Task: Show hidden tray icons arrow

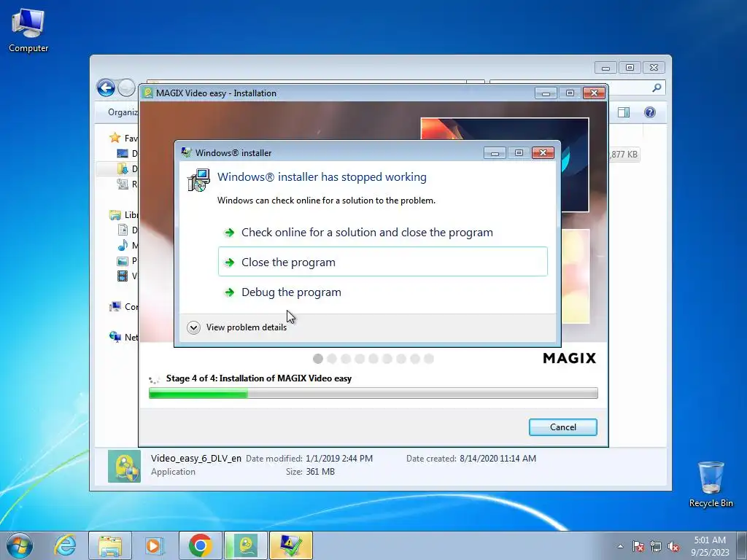Action: [620, 546]
